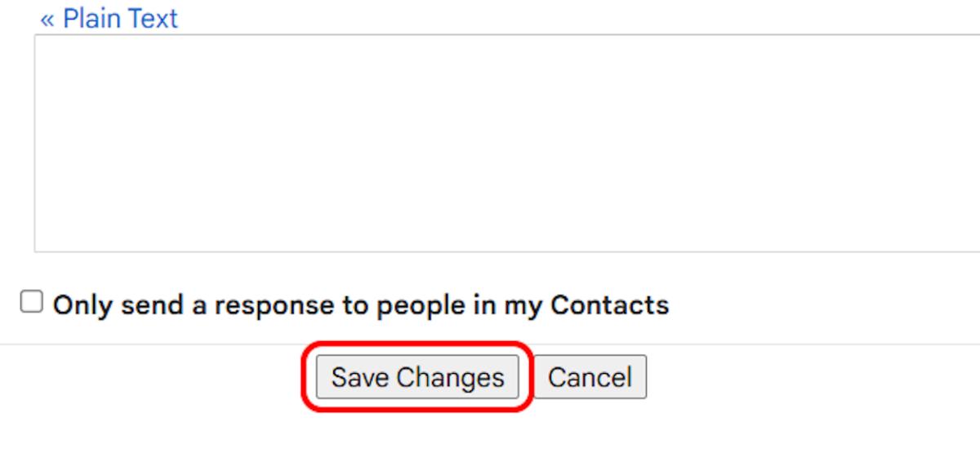Cancel the settings edits
Viewport: 980px width, 453px height.
click(x=590, y=377)
